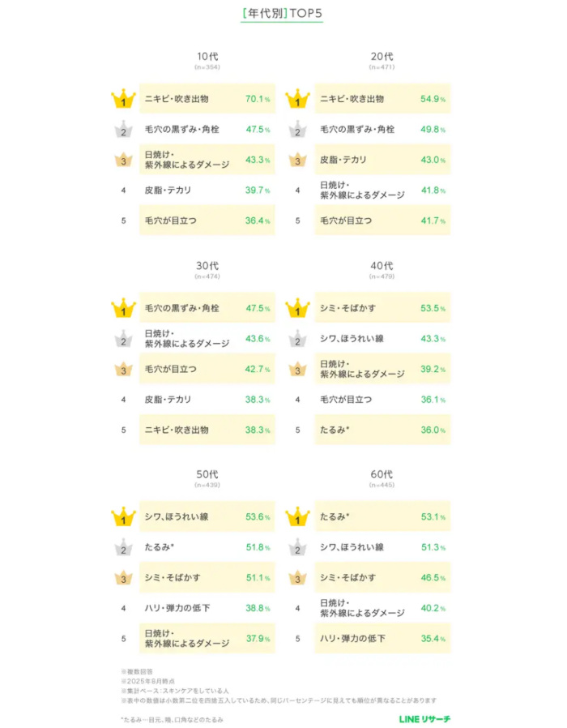This screenshot has width=567, height=728.
Task: Click the LINE リサーチ logo
Action: (x=424, y=718)
